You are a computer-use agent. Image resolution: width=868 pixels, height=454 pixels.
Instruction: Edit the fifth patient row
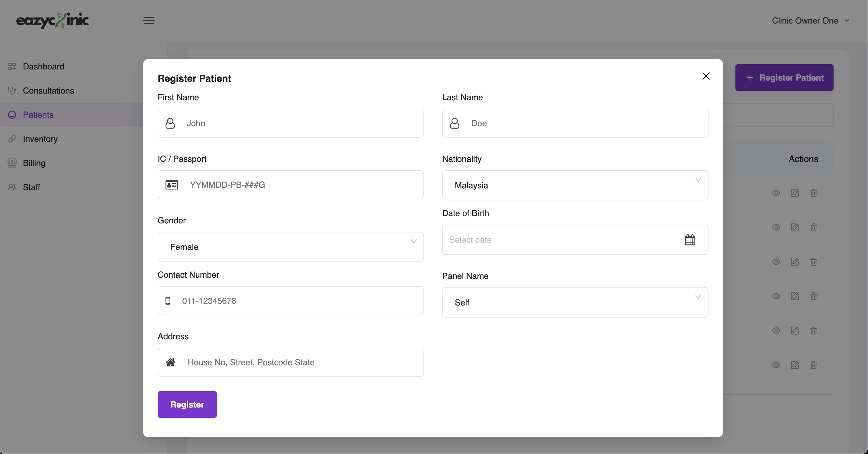pyautogui.click(x=795, y=331)
